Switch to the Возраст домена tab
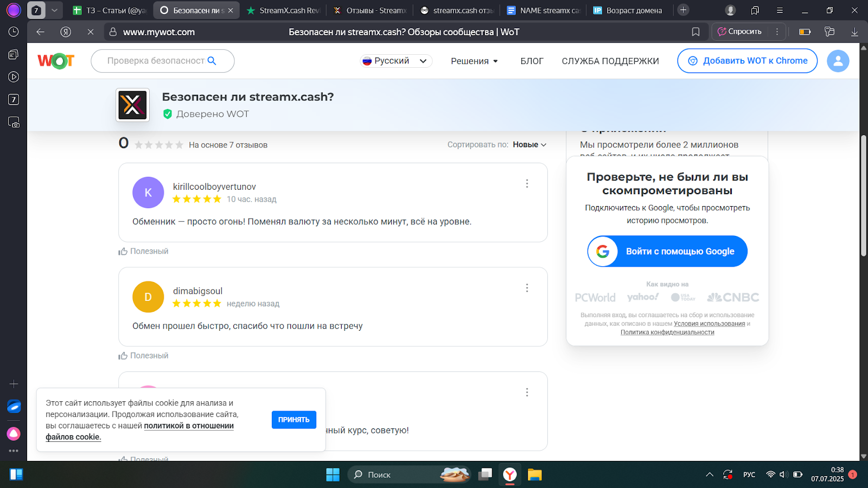The width and height of the screenshot is (868, 488). 629,10
